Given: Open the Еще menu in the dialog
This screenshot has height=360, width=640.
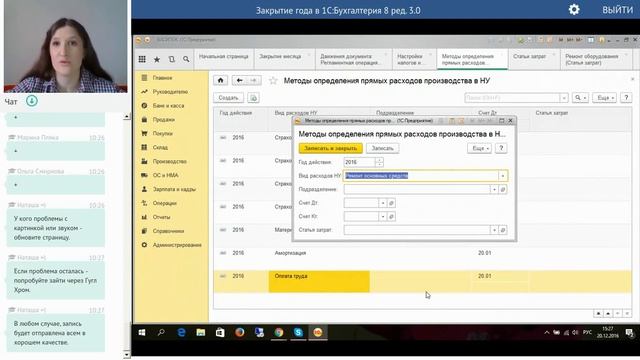Looking at the screenshot, I should [479, 148].
